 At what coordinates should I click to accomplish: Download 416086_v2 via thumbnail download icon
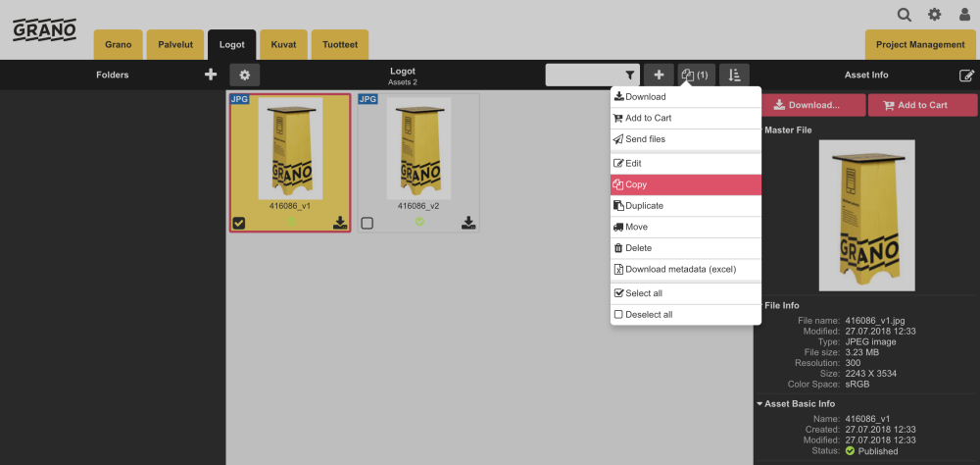pyautogui.click(x=468, y=223)
